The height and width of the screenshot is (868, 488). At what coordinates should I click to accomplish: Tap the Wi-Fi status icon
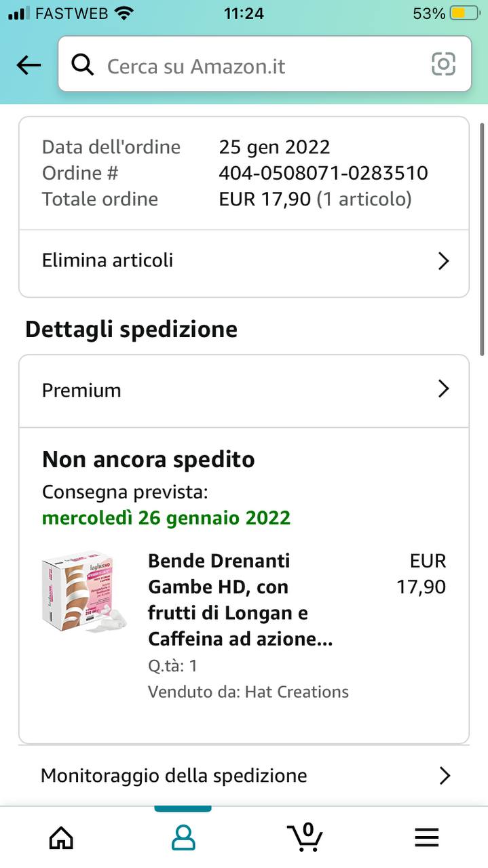tap(124, 14)
